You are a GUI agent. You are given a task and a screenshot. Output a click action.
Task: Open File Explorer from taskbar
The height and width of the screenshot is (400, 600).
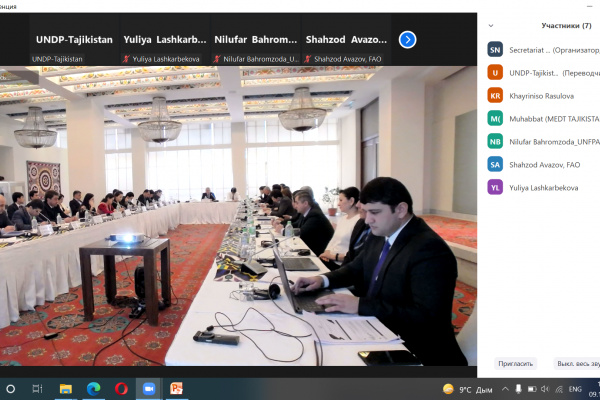(66, 388)
